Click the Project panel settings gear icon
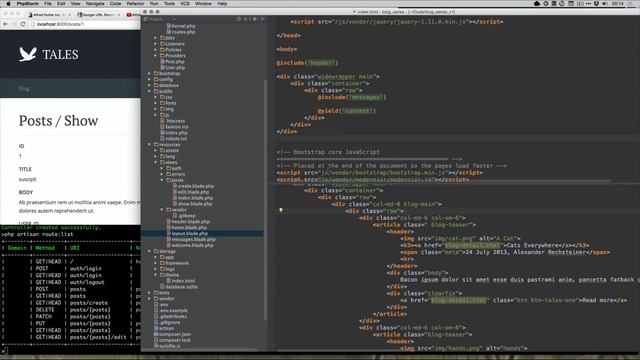Image resolution: width=640 pixels, height=360 pixels. click(254, 19)
